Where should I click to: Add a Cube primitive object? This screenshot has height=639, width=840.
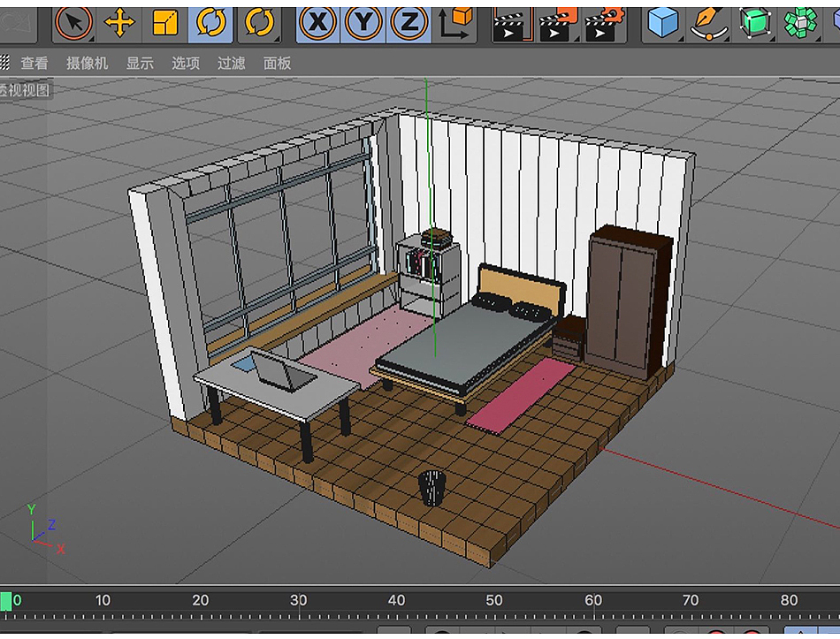663,23
